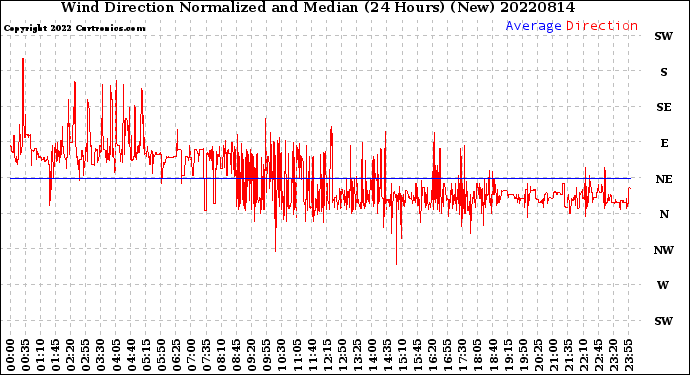Click the 'E' axis label

click(664, 143)
